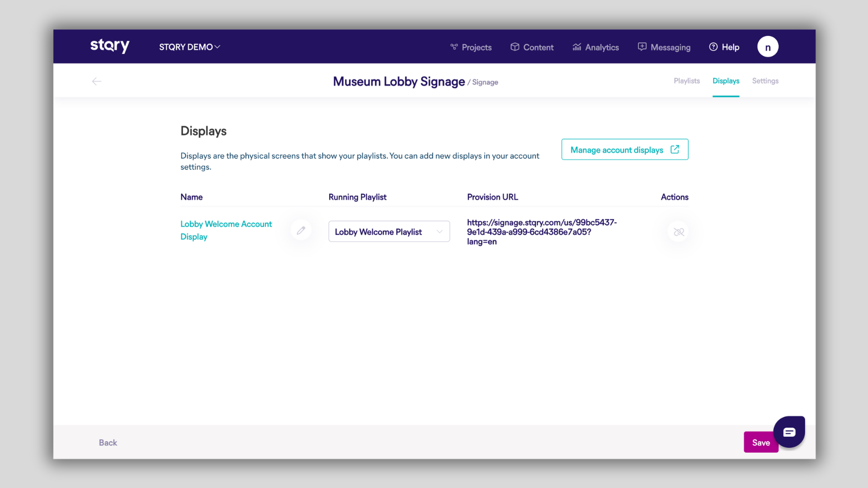Expand the STQRY DEMO account dropdown

tap(189, 47)
